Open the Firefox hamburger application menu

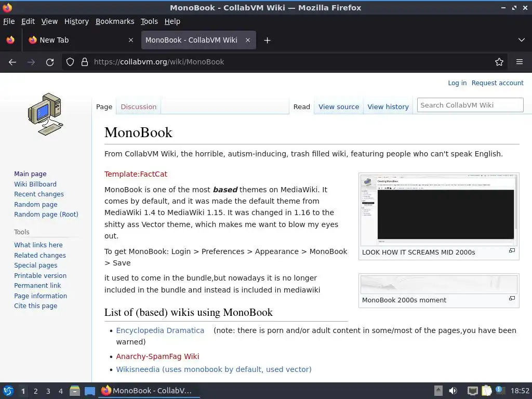tap(520, 62)
